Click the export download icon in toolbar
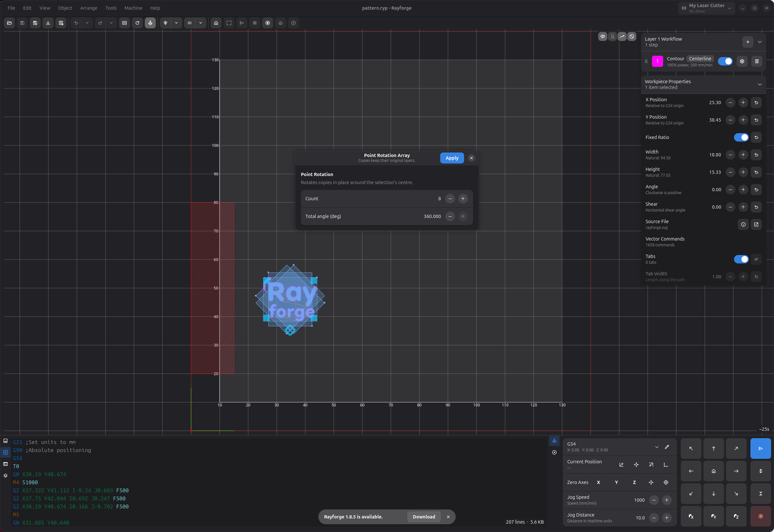 coord(48,23)
